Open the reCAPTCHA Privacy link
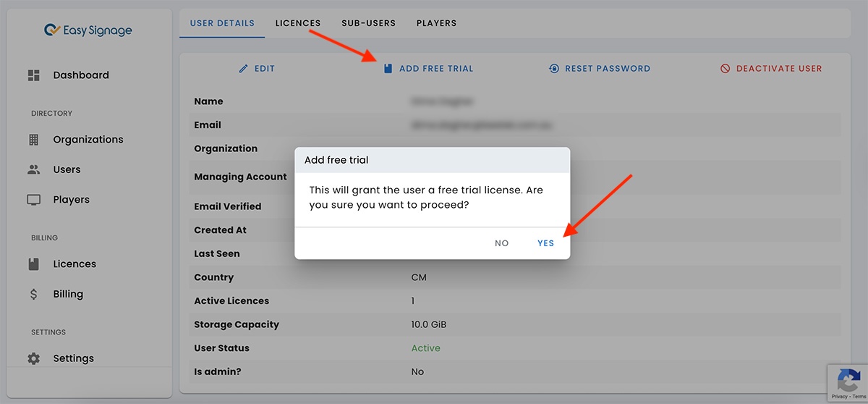The width and height of the screenshot is (868, 404). click(839, 397)
